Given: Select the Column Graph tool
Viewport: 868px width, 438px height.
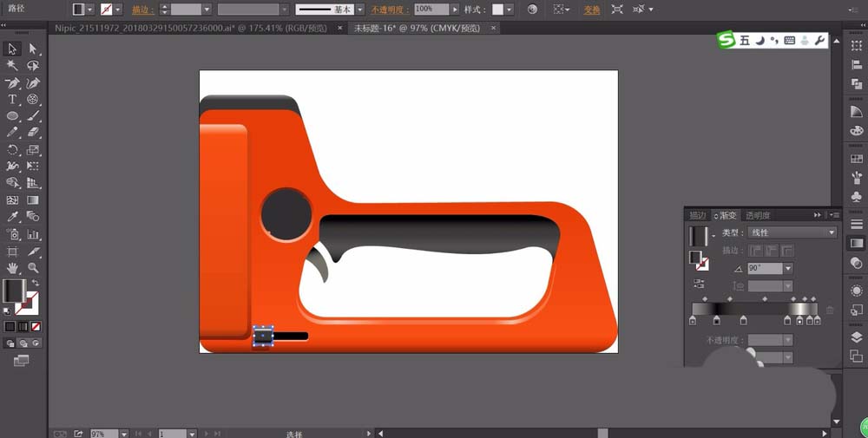Looking at the screenshot, I should click(33, 234).
